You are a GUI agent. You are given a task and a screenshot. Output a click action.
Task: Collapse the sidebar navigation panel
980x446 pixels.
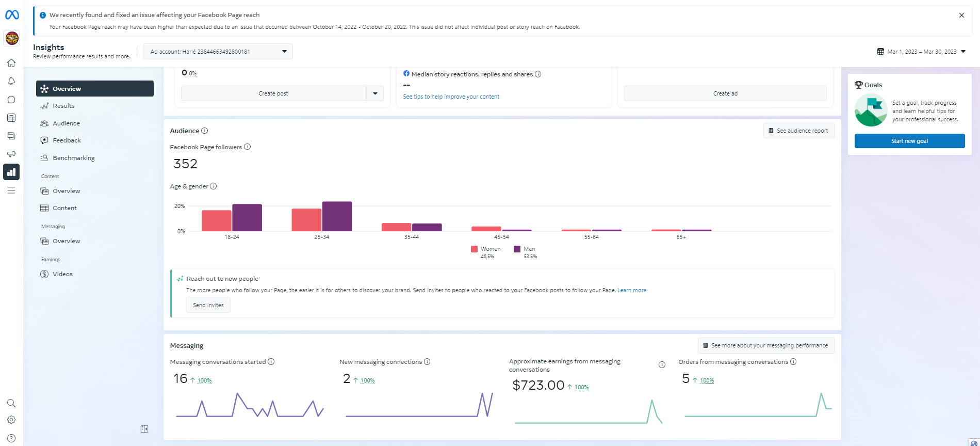[144, 429]
